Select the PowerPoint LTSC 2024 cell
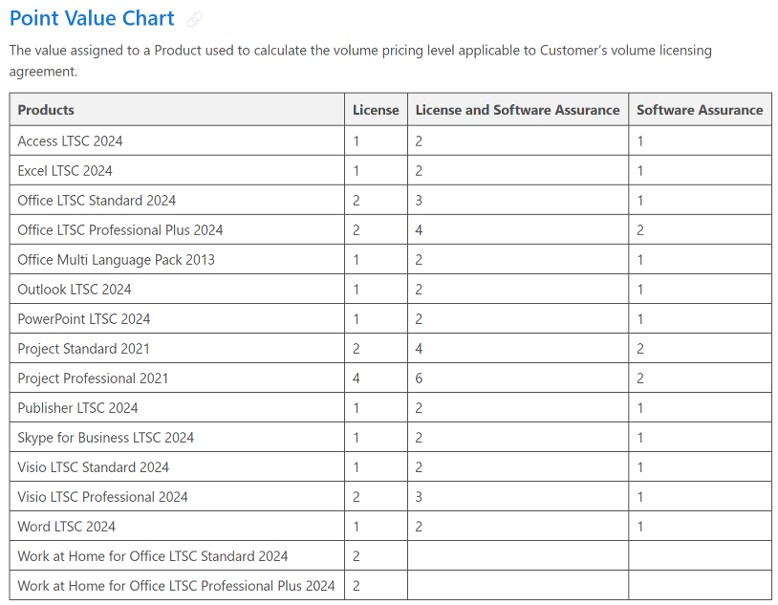The width and height of the screenshot is (778, 605). 84,319
